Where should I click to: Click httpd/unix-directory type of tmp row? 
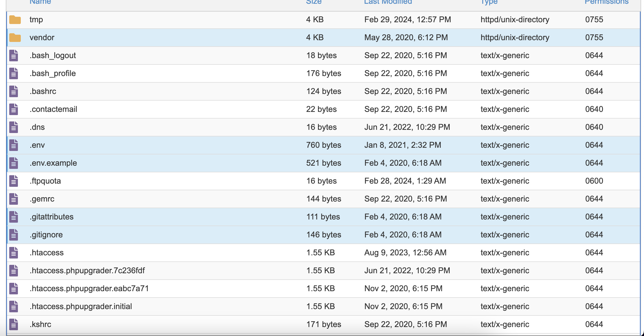pyautogui.click(x=515, y=20)
